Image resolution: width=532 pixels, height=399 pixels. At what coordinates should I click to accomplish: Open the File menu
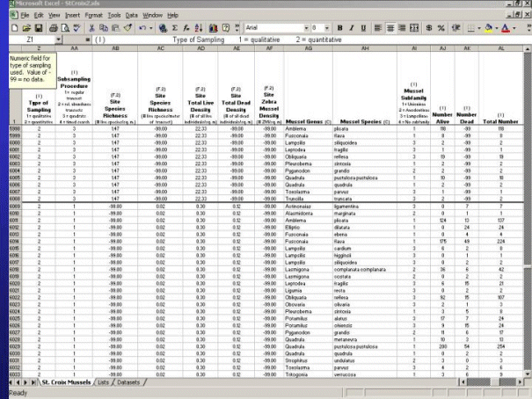pyautogui.click(x=25, y=15)
